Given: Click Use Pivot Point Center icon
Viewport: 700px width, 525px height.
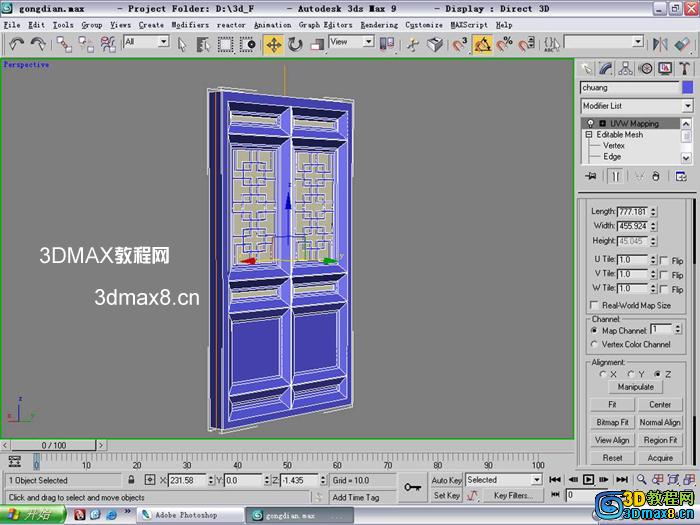Looking at the screenshot, I should [387, 44].
